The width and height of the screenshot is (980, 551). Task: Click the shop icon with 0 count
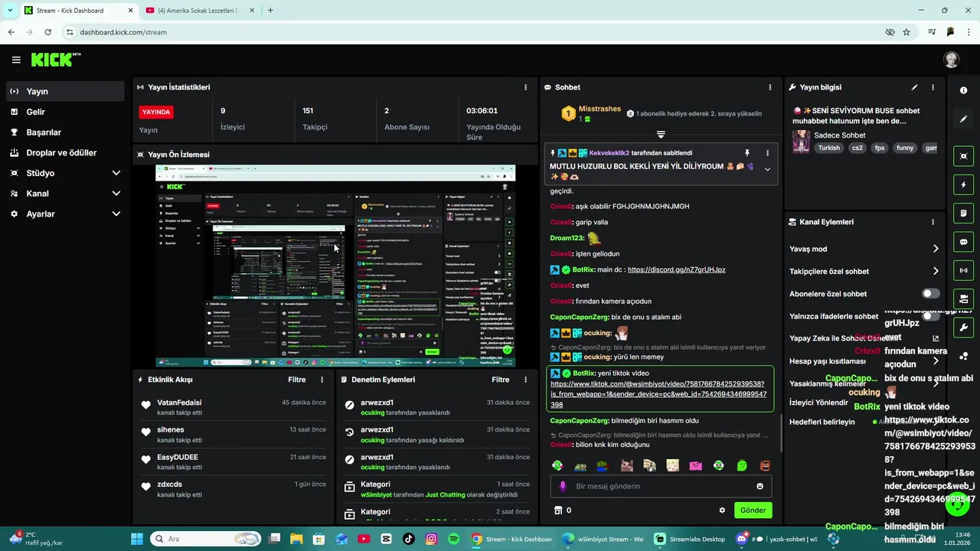pos(563,510)
